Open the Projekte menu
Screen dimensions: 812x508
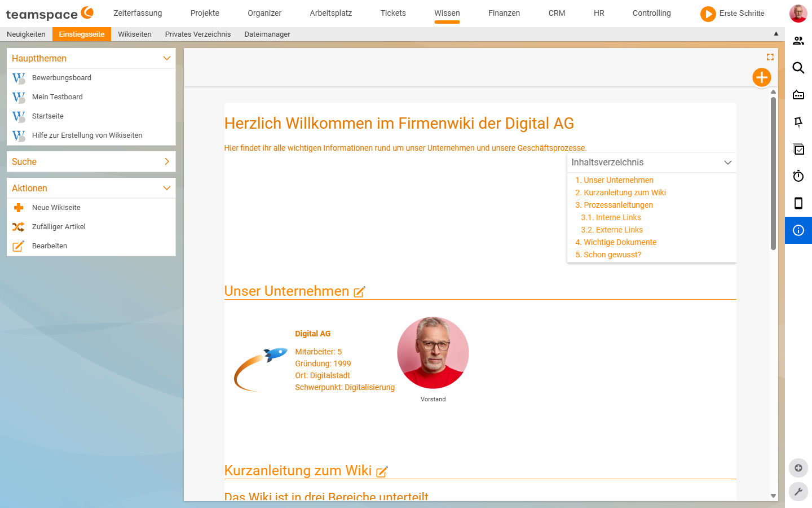[x=205, y=13]
